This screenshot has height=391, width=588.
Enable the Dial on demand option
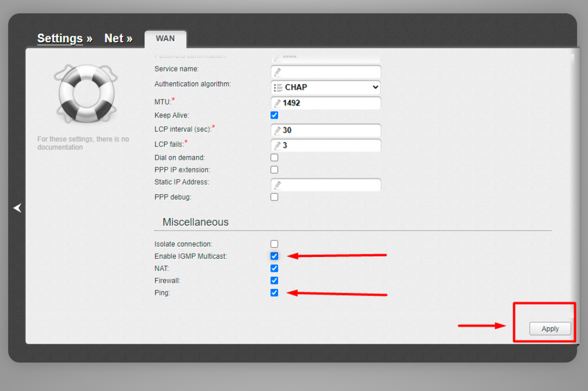coord(274,158)
